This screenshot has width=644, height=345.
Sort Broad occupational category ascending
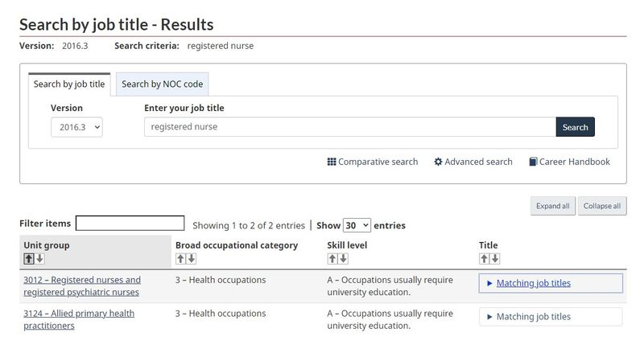[x=180, y=259]
